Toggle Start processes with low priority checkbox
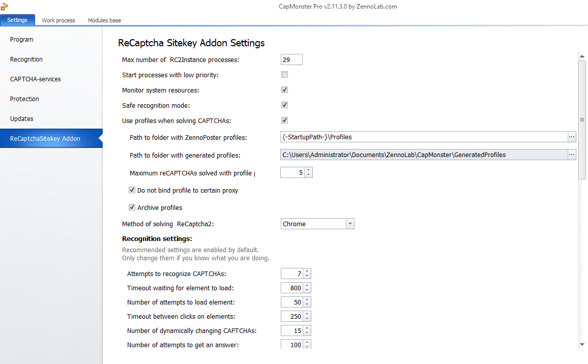Image resolution: width=588 pixels, height=364 pixels. (x=285, y=75)
